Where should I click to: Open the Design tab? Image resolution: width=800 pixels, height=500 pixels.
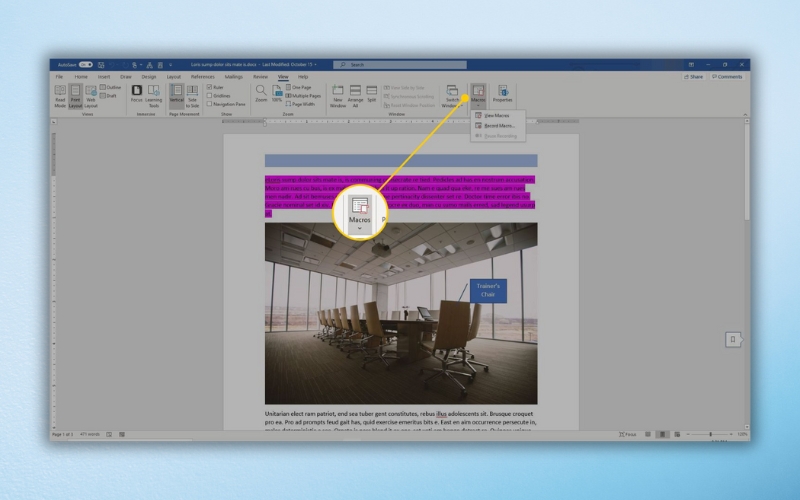click(148, 77)
